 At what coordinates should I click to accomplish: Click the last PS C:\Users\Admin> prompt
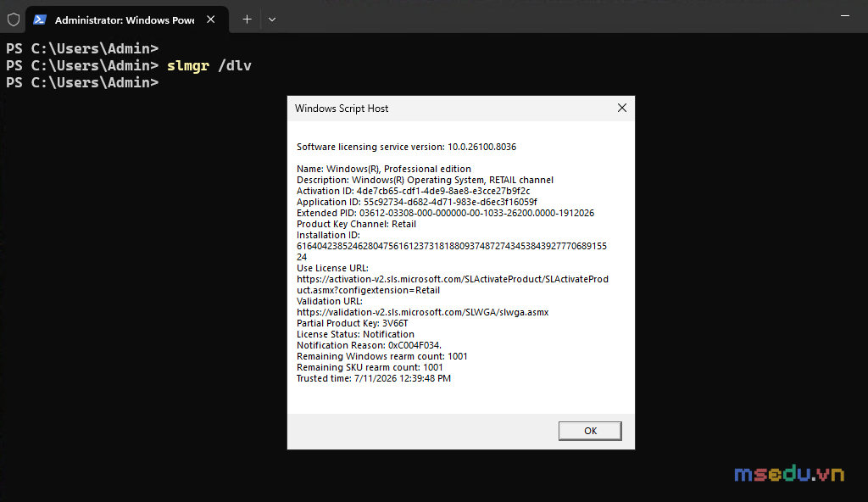tap(82, 82)
